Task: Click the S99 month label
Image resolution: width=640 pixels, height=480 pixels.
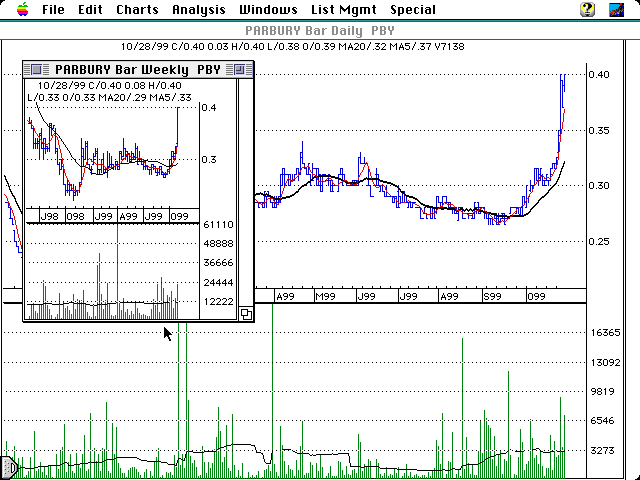Action: tap(492, 297)
